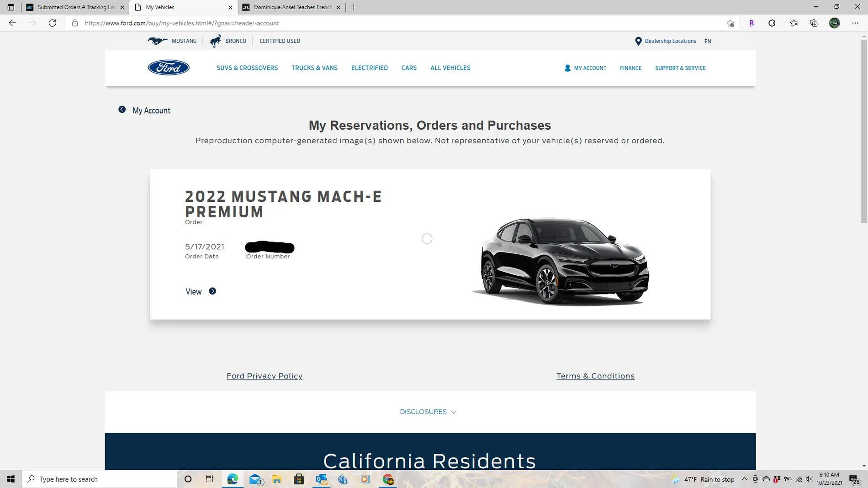Open Outlook from the taskbar
Viewport: 868px width, 488px height.
[321, 479]
